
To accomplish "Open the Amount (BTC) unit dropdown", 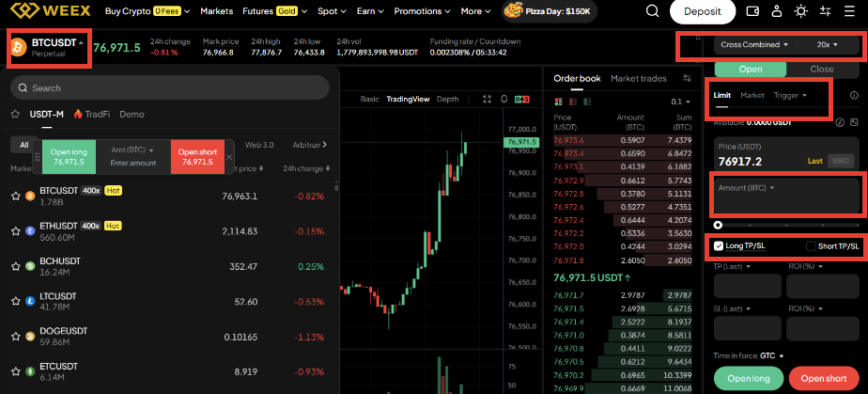I will click(x=746, y=188).
